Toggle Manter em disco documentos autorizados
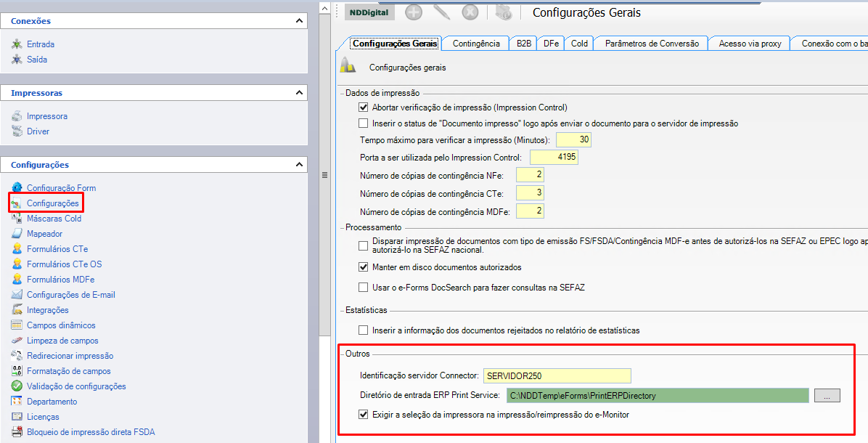This screenshot has width=868, height=443. pyautogui.click(x=364, y=267)
